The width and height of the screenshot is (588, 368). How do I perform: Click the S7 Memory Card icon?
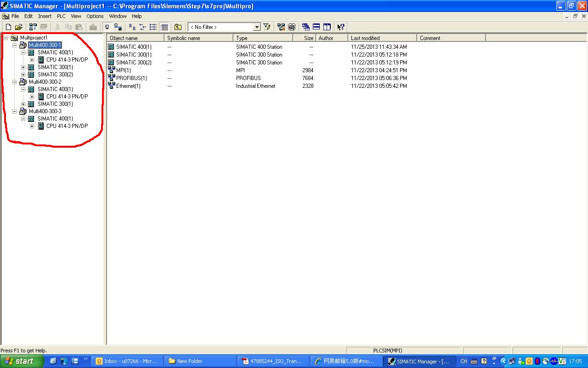[44, 27]
